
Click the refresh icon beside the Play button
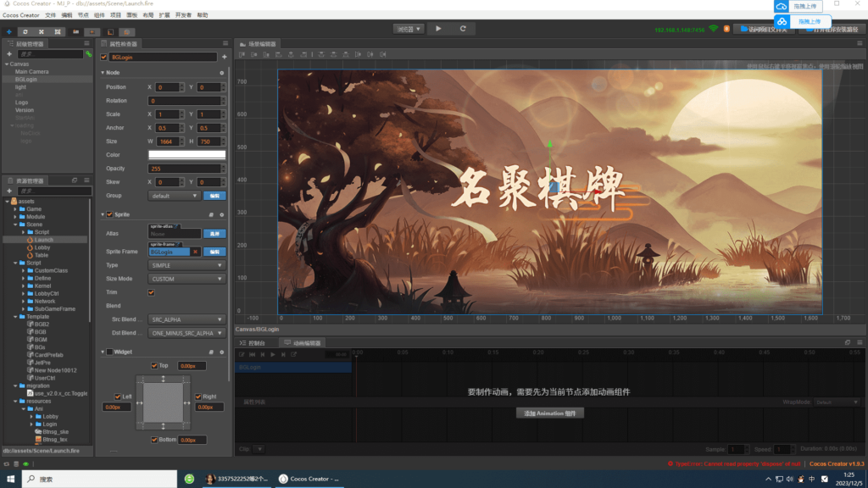coord(464,27)
